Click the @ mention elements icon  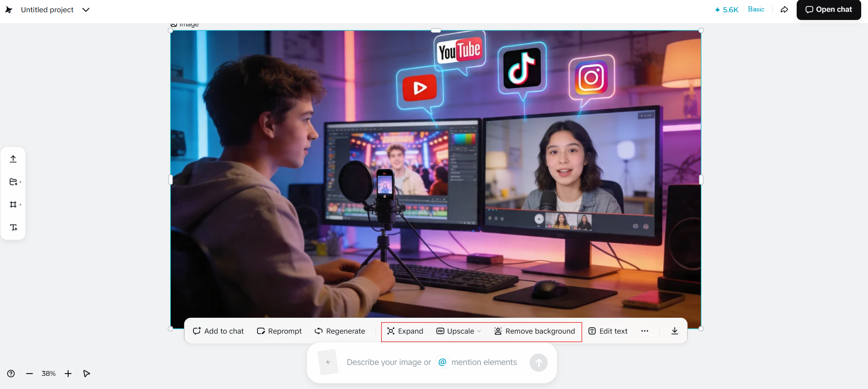(442, 362)
